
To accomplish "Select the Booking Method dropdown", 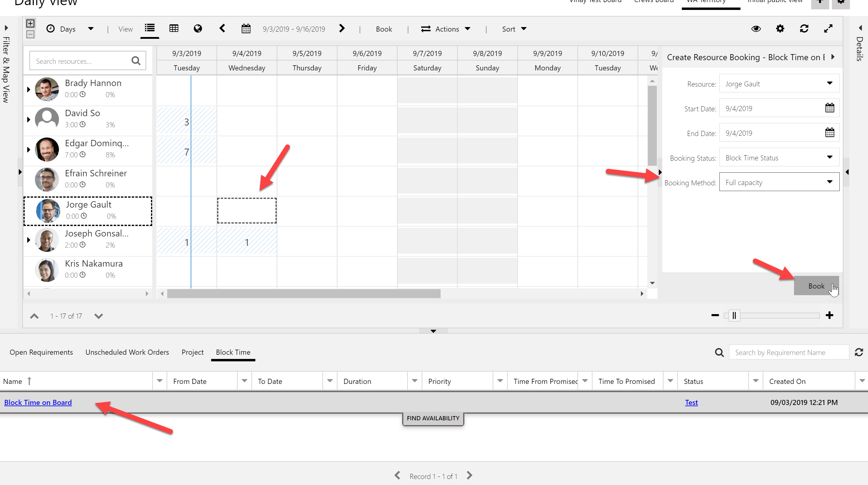I will tap(779, 182).
